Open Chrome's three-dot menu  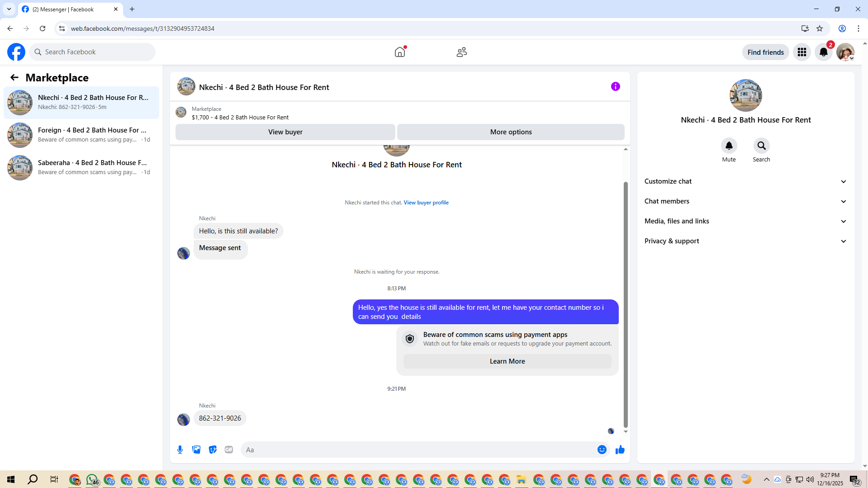click(859, 28)
